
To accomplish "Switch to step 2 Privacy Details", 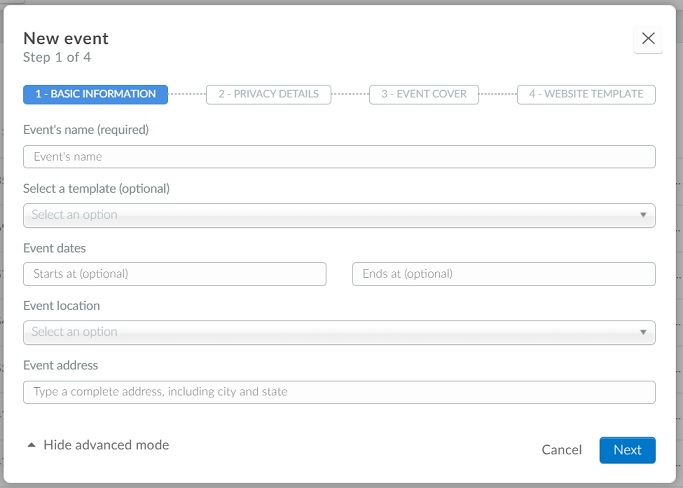I will coord(269,94).
